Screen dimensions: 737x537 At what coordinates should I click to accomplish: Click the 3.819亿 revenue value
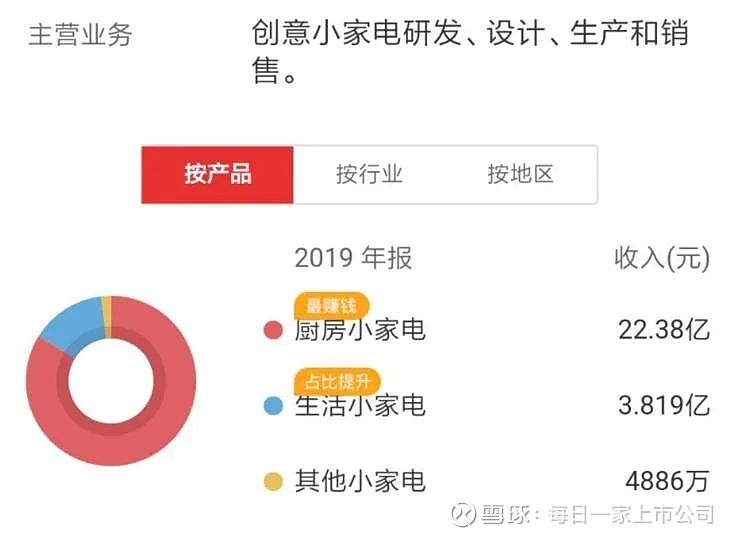[x=664, y=405]
